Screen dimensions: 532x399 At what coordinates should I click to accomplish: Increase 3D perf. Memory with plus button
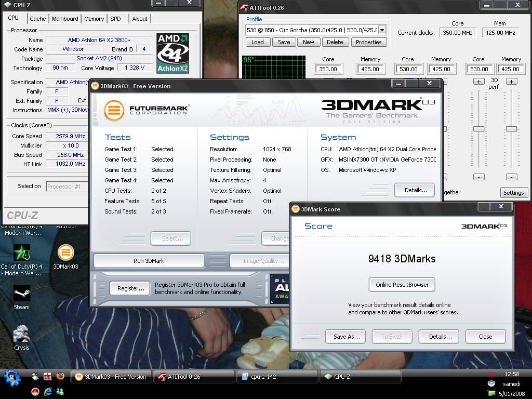(511, 82)
